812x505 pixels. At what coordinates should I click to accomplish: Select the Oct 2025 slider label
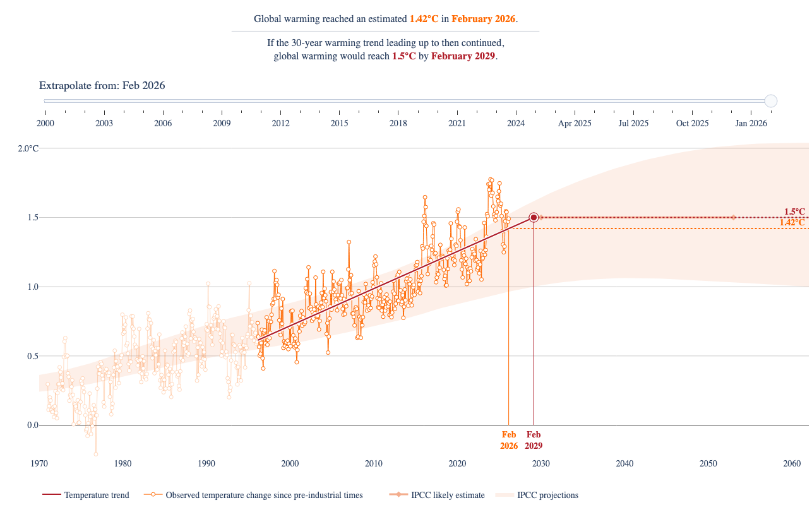(692, 123)
